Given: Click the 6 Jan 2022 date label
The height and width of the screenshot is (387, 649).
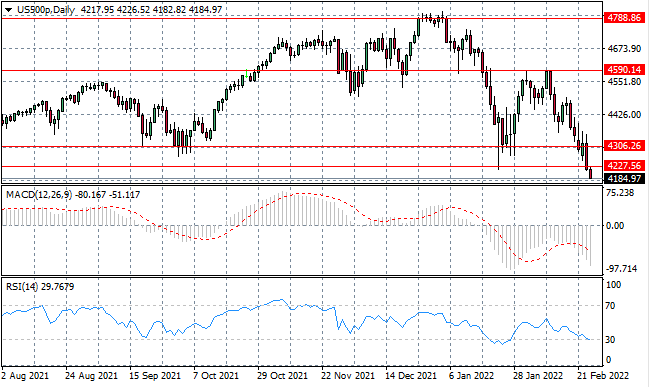Looking at the screenshot, I should coord(471,376).
